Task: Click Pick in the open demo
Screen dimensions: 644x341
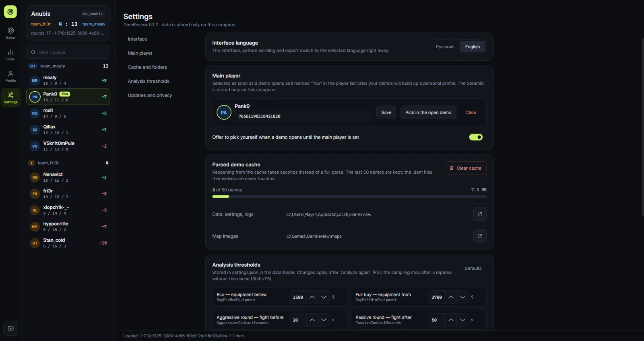Action: [x=428, y=113]
